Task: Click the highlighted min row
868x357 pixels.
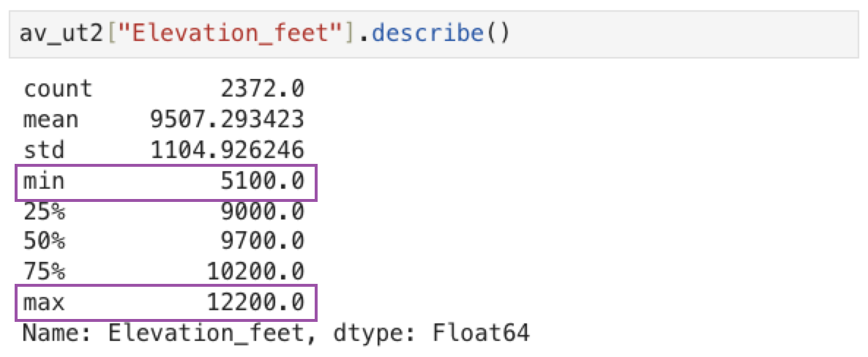Action: tap(166, 182)
